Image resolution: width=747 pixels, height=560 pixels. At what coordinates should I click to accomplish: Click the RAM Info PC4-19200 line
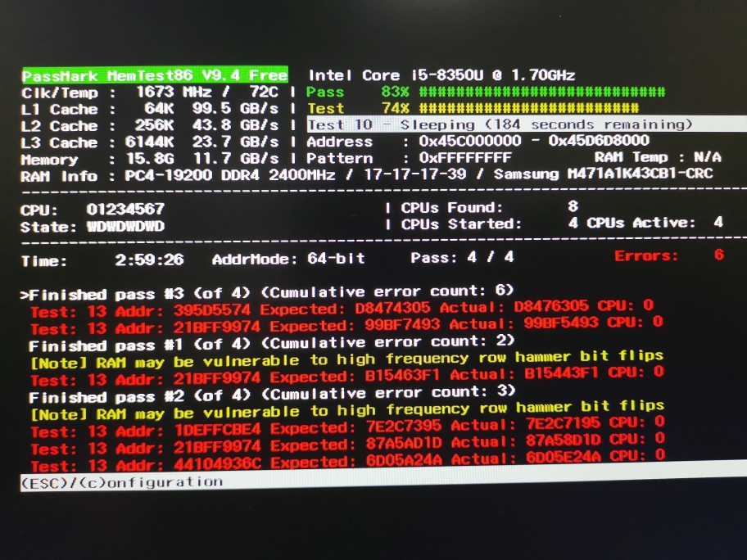367,174
